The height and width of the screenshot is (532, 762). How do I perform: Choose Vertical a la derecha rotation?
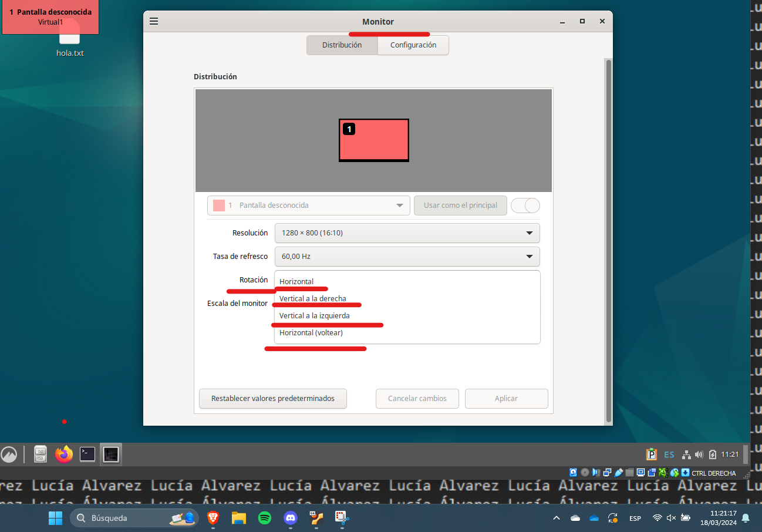click(313, 298)
